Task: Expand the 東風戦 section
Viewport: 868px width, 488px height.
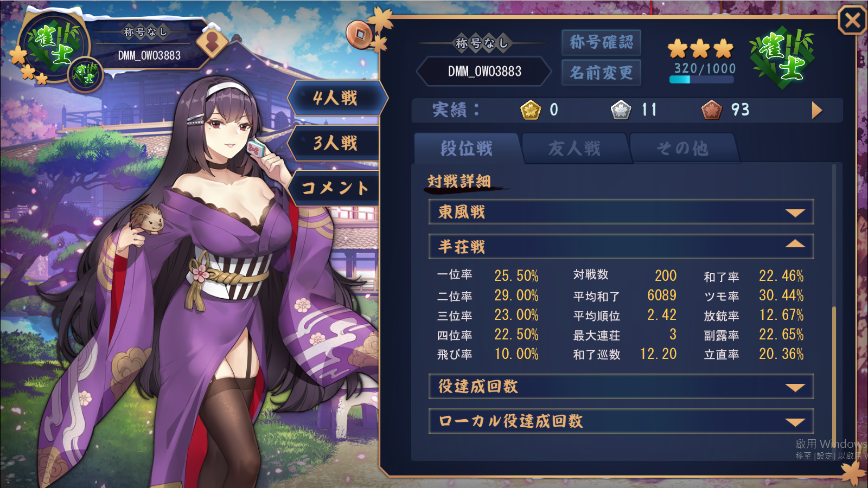Action: tap(621, 212)
